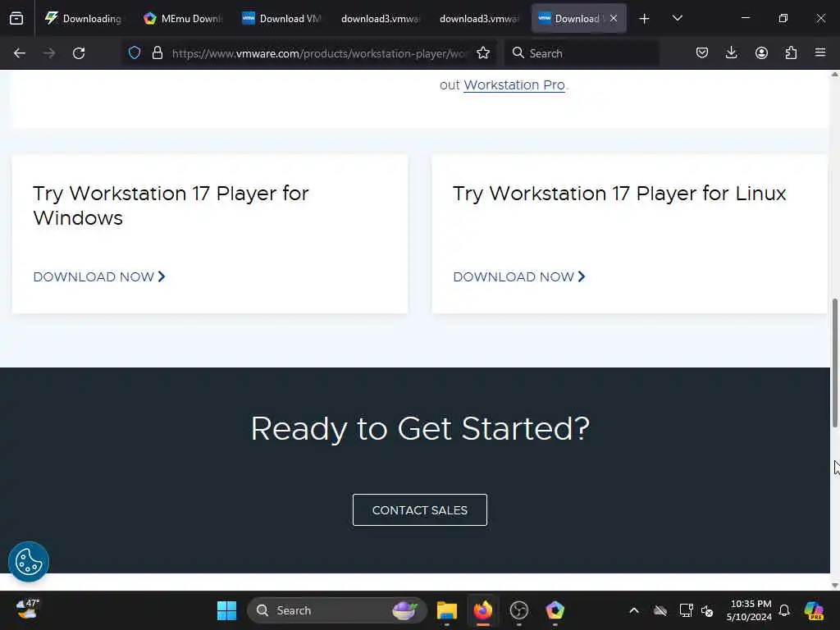This screenshot has height=630, width=840.
Task: Open the Firefox View tab list icon
Action: (16, 18)
